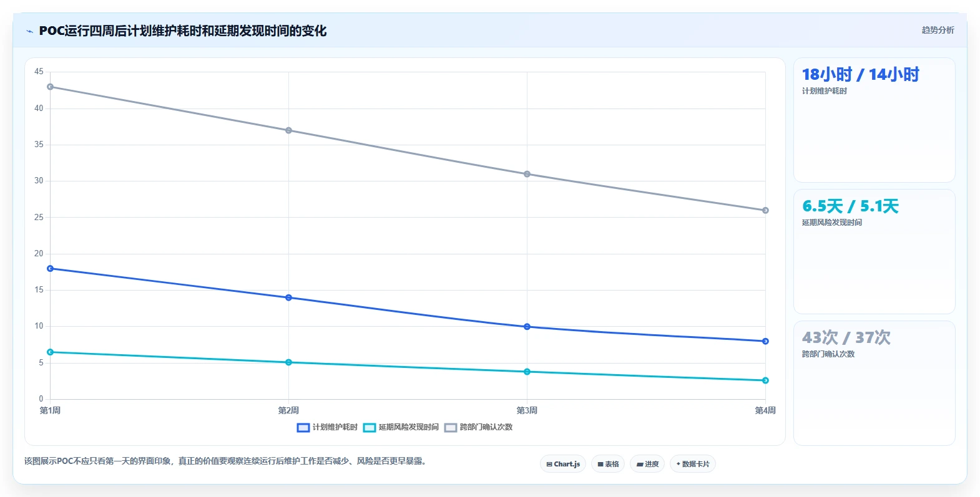Click the cyan 延期风险发现时间 legend swatch
The image size is (980, 497).
click(x=370, y=427)
